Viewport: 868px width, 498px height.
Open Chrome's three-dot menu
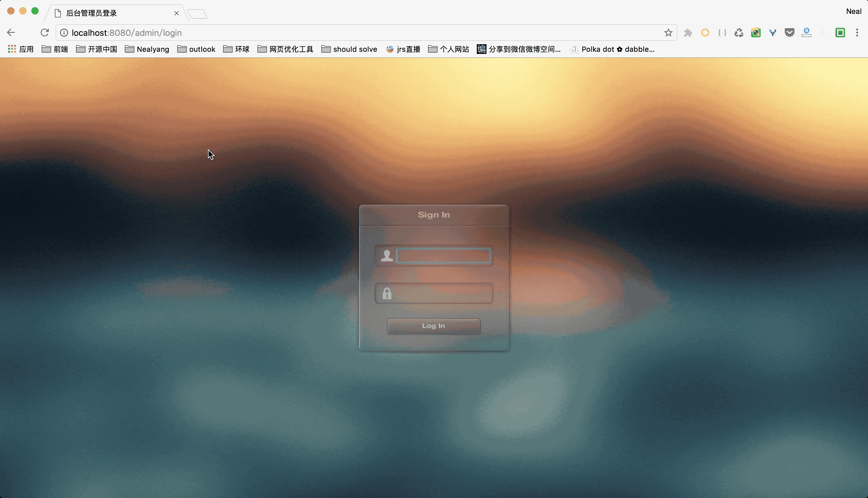857,33
